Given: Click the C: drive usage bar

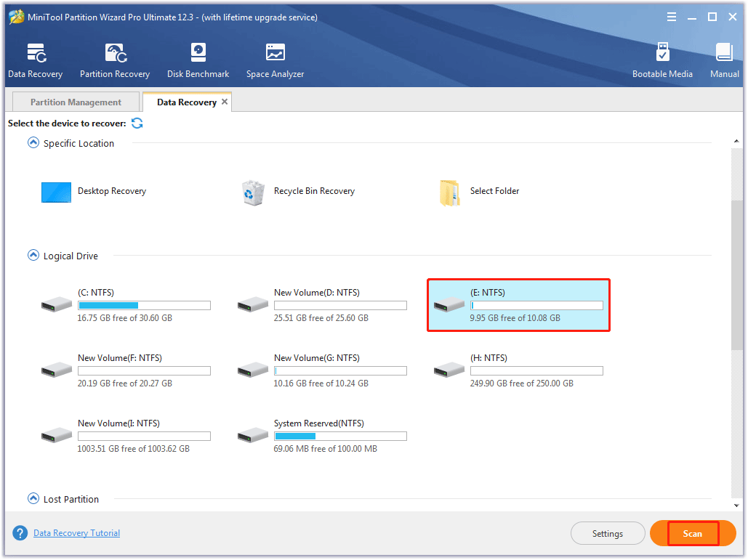Looking at the screenshot, I should pos(144,306).
